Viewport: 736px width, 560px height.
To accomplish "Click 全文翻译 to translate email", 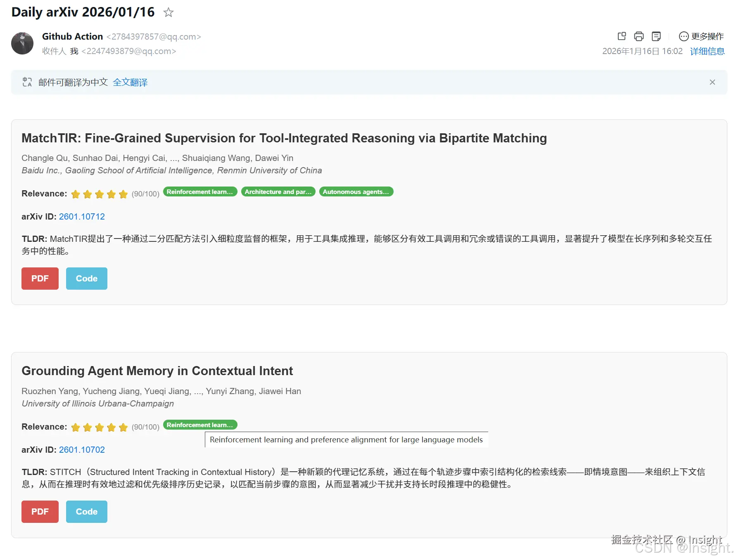I will 130,83.
